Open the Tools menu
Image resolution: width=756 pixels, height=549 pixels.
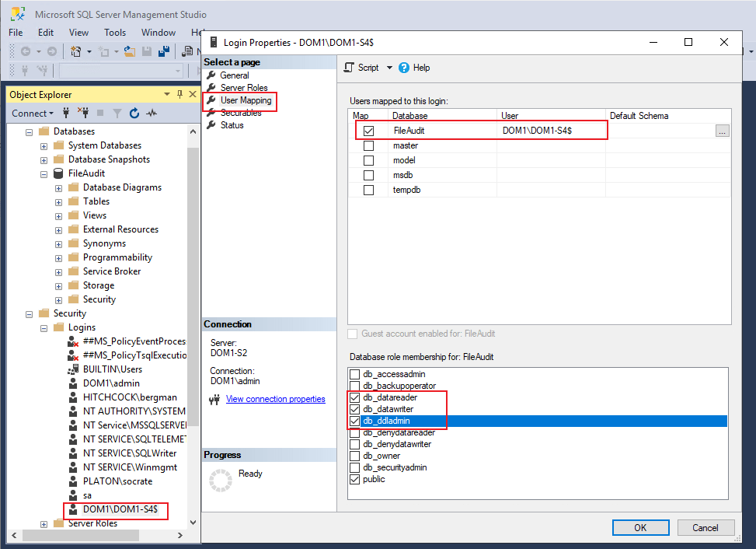click(115, 33)
